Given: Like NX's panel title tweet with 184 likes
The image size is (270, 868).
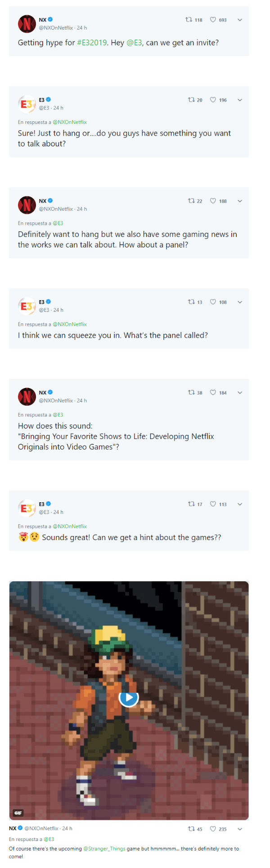Looking at the screenshot, I should click(213, 392).
